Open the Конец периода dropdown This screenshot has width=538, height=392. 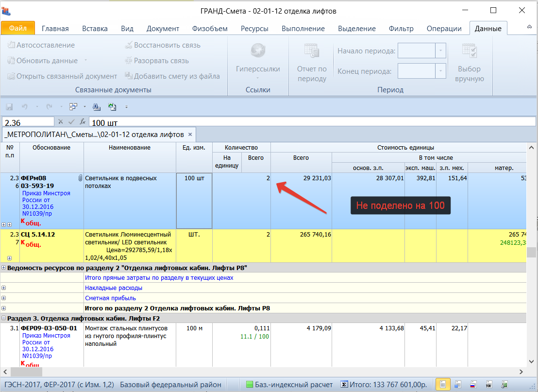coord(440,71)
